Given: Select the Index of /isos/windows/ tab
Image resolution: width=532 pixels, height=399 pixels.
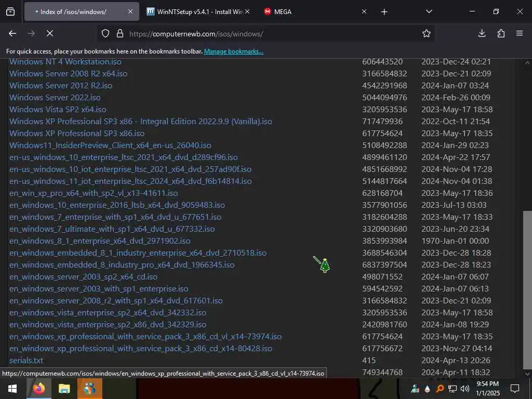Looking at the screenshot, I should pyautogui.click(x=82, y=11).
